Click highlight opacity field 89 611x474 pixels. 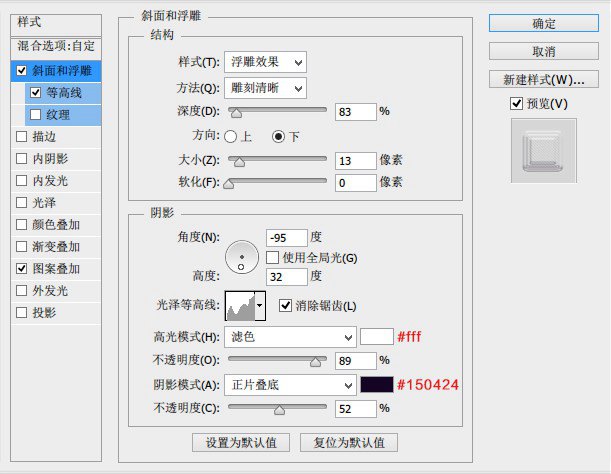click(x=356, y=361)
